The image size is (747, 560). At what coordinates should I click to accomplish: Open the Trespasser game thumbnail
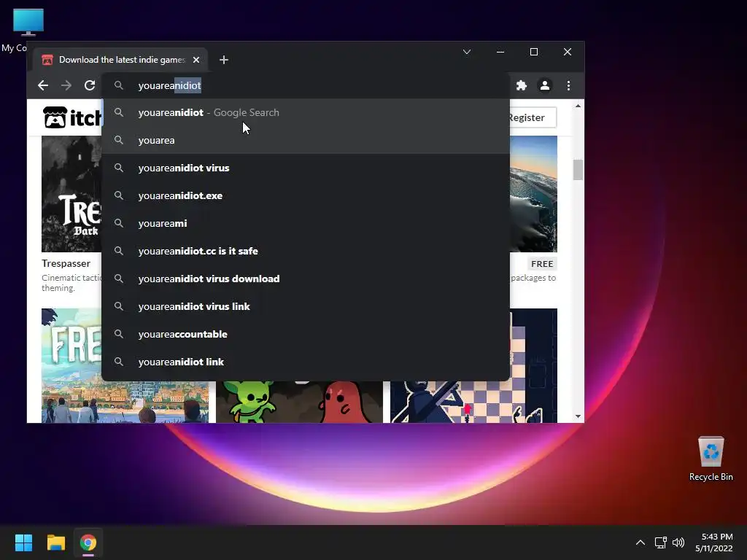click(71, 194)
